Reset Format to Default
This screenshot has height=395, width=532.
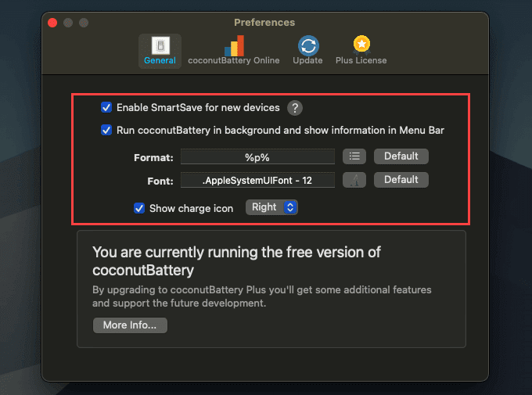[x=401, y=156]
